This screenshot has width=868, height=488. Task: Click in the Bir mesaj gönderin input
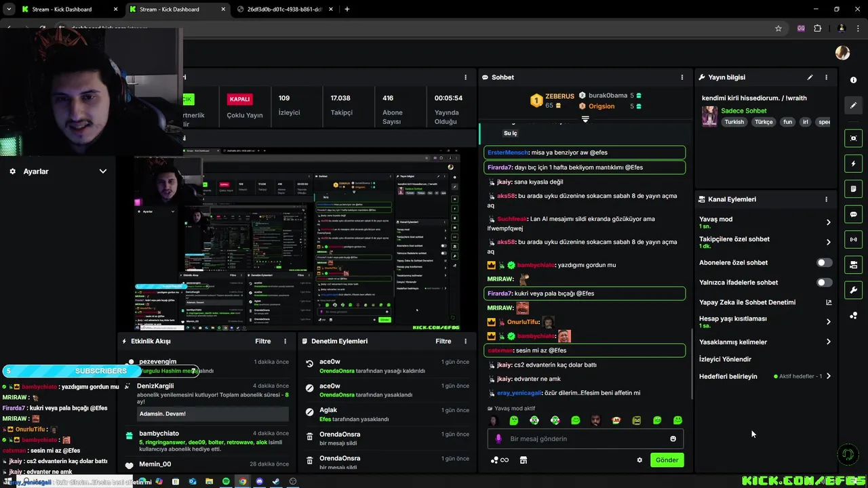click(x=585, y=439)
